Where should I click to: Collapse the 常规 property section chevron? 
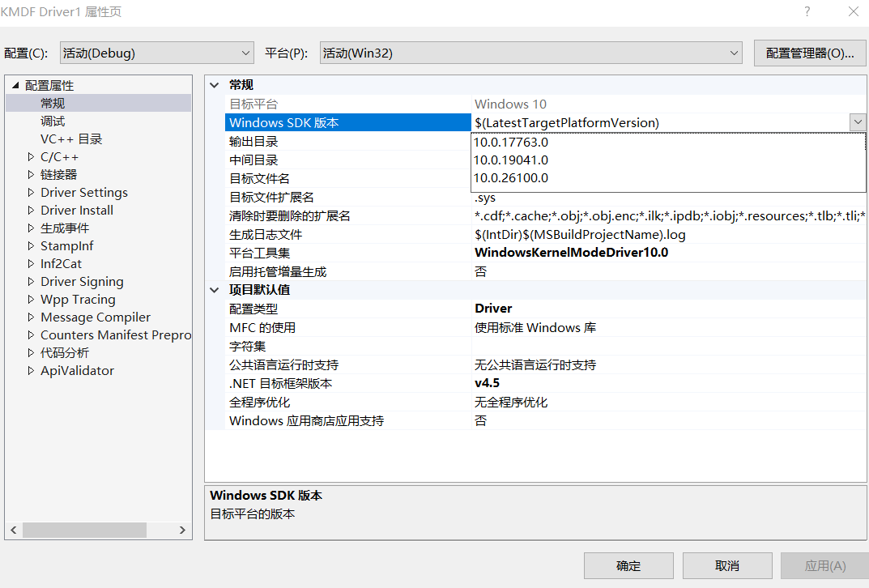215,85
